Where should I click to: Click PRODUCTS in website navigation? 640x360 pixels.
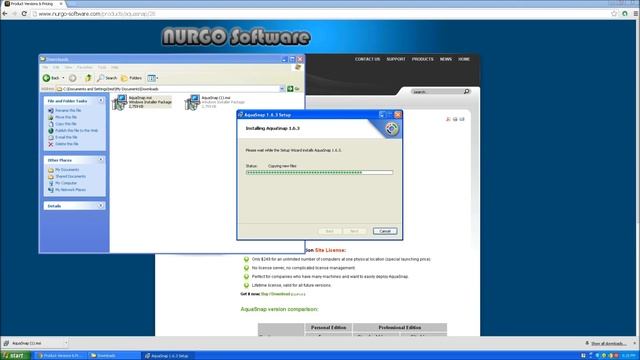tap(422, 59)
